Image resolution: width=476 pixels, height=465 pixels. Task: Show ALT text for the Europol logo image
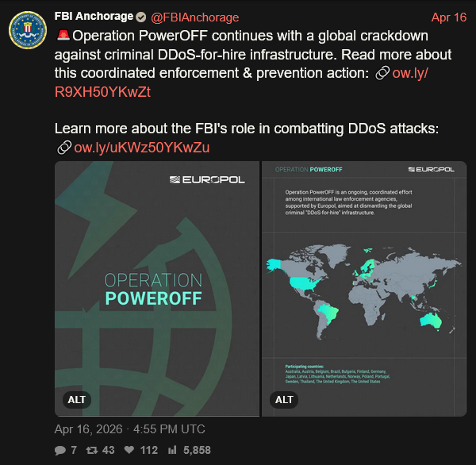click(76, 400)
